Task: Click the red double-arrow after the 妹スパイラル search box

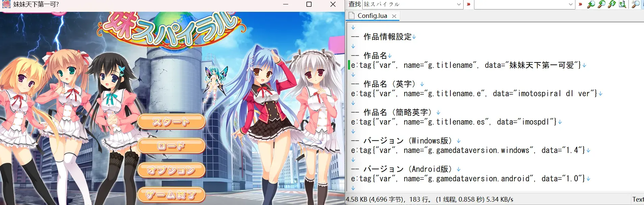Action: coord(468,4)
